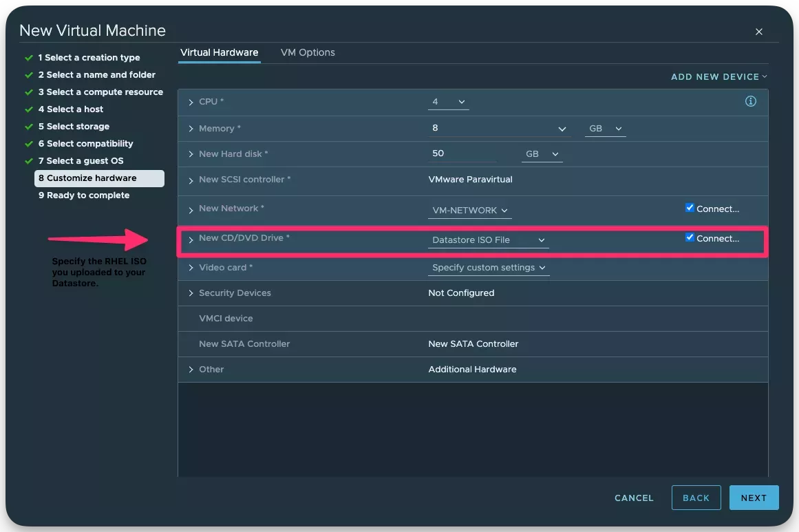The image size is (799, 532).
Task: Click NEXT to proceed to Ready to complete
Action: click(754, 498)
